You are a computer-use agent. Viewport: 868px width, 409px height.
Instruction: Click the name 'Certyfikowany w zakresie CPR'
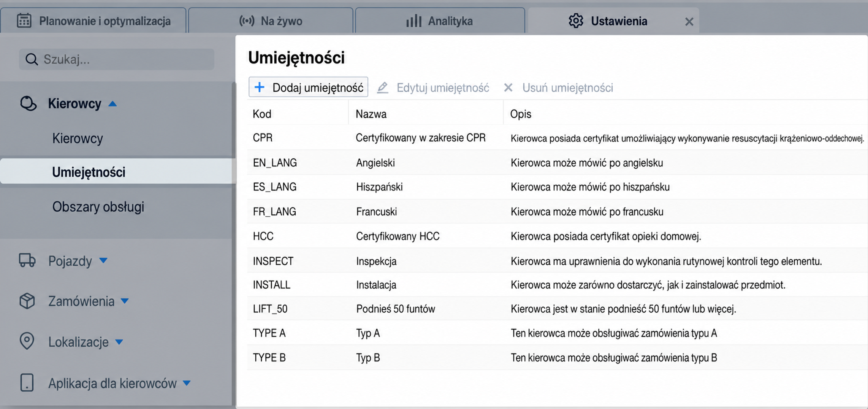[x=420, y=138]
